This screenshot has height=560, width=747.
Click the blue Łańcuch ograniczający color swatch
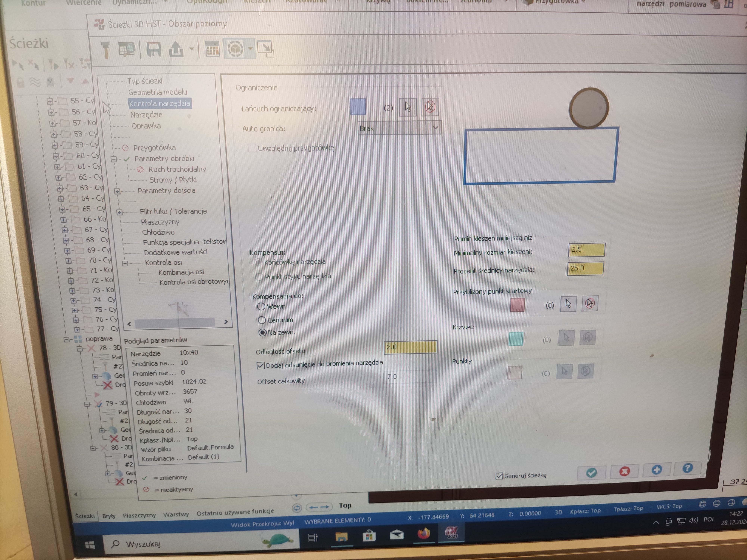[x=358, y=107]
